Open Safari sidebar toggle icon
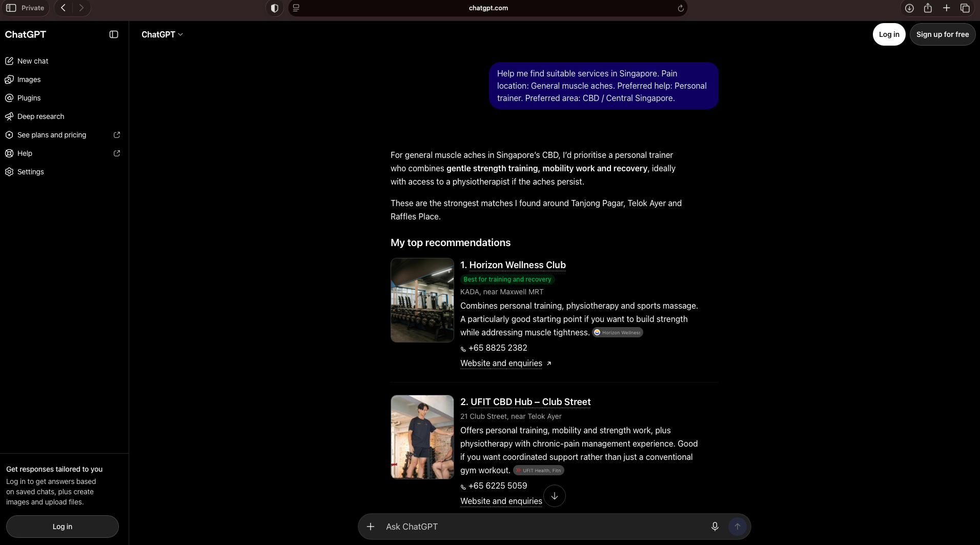The width and height of the screenshot is (980, 545). (x=11, y=8)
